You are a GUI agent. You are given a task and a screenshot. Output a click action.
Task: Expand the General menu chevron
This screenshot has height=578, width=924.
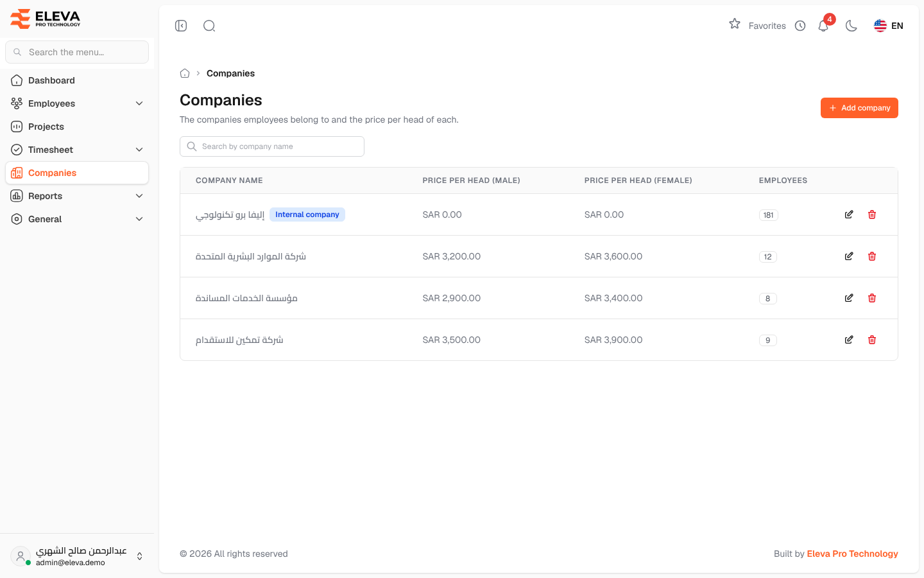click(139, 219)
